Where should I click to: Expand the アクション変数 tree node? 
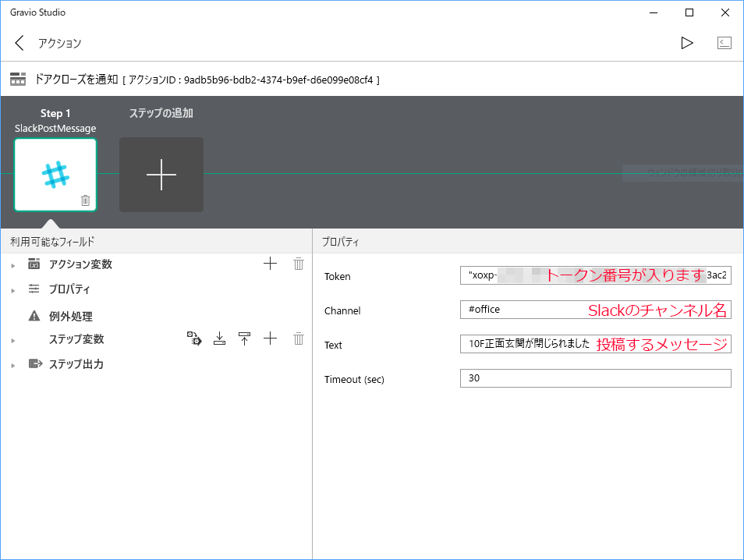(x=13, y=266)
